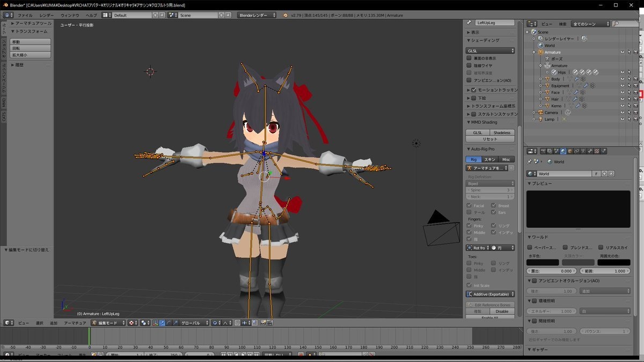644x362 pixels.
Task: Open the Render Layers properties tab icon
Action: click(x=550, y=151)
